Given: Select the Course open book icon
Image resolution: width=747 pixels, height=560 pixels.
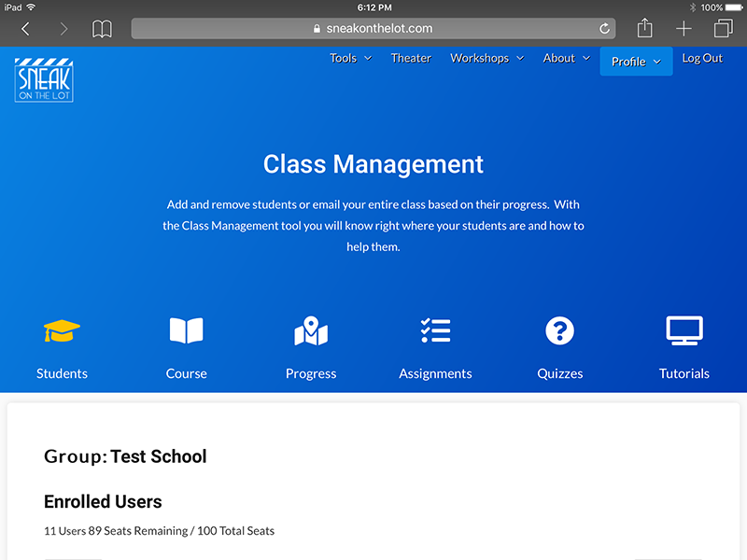Looking at the screenshot, I should click(186, 330).
